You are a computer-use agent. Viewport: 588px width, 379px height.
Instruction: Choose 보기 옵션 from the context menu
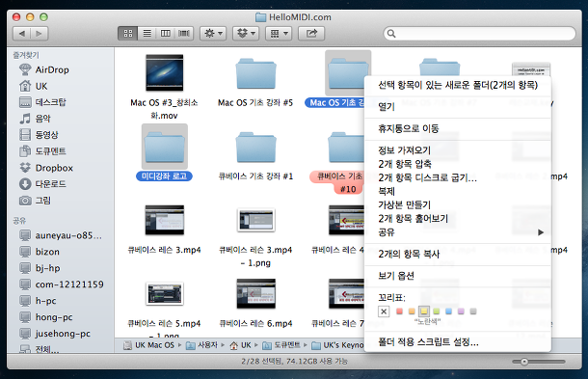tap(458, 276)
